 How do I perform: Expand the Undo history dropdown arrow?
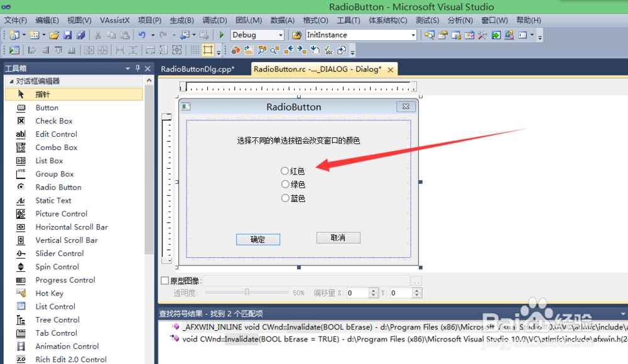tap(153, 35)
